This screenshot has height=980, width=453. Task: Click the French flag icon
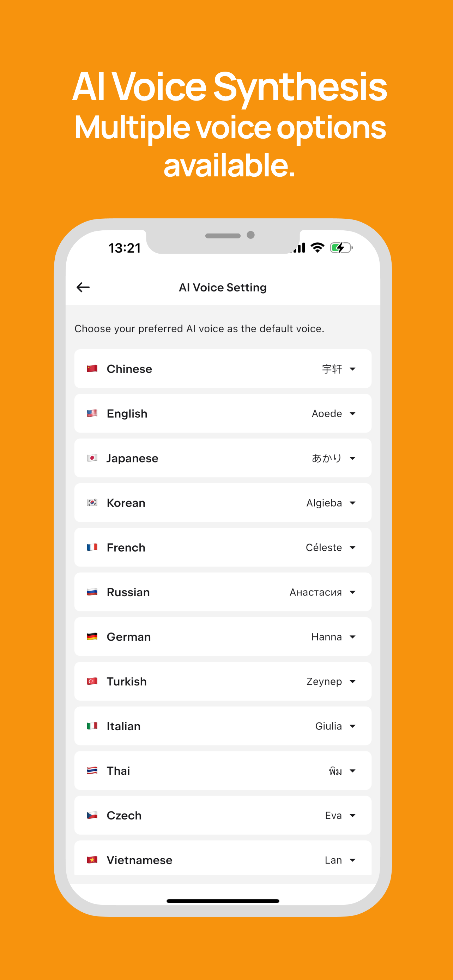coord(92,548)
